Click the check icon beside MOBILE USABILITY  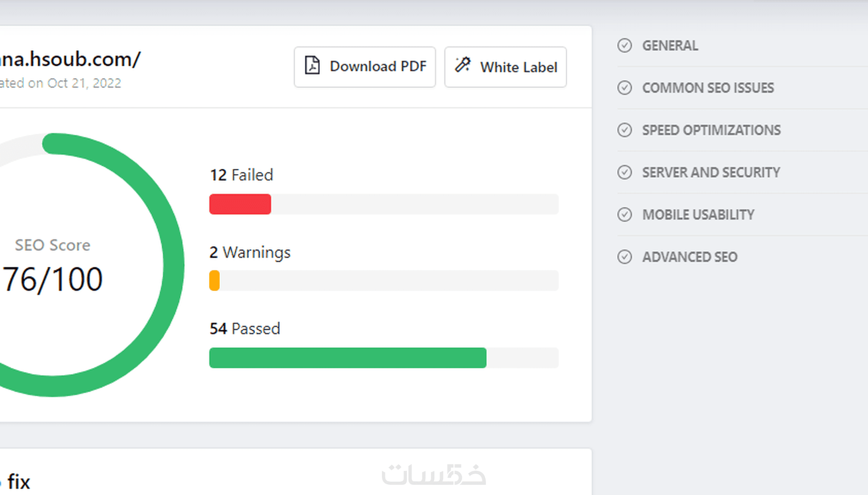[x=624, y=214]
